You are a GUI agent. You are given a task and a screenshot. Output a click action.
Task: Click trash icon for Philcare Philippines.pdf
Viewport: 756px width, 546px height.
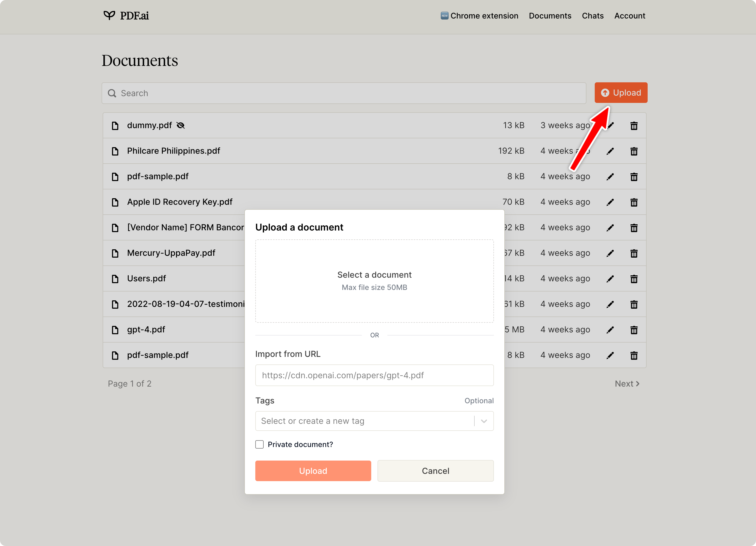click(x=634, y=151)
